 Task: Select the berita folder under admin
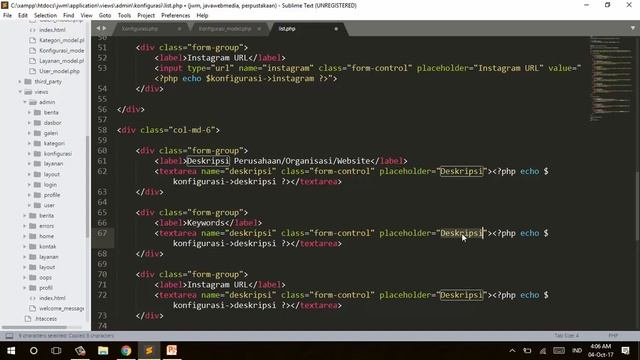(x=51, y=112)
